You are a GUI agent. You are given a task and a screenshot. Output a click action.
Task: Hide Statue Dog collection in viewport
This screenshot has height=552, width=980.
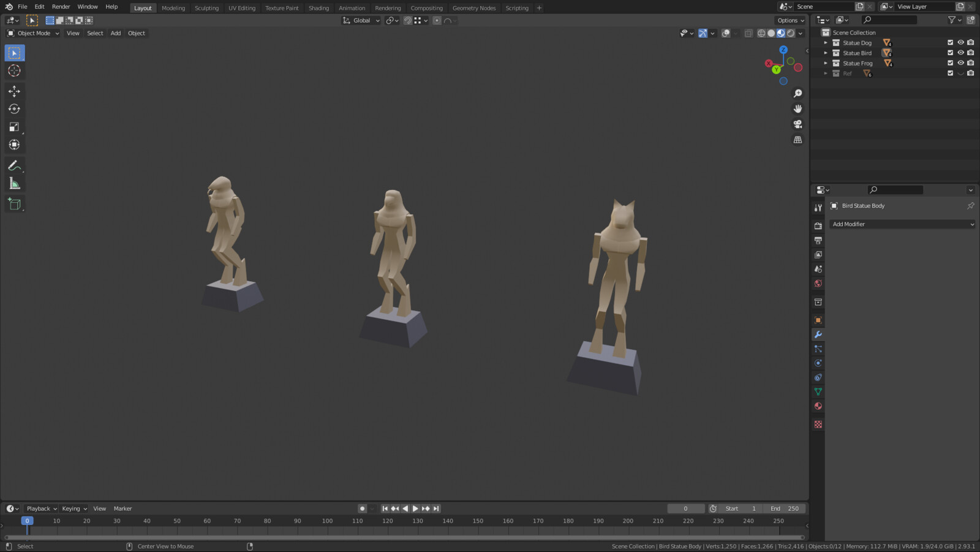[960, 43]
